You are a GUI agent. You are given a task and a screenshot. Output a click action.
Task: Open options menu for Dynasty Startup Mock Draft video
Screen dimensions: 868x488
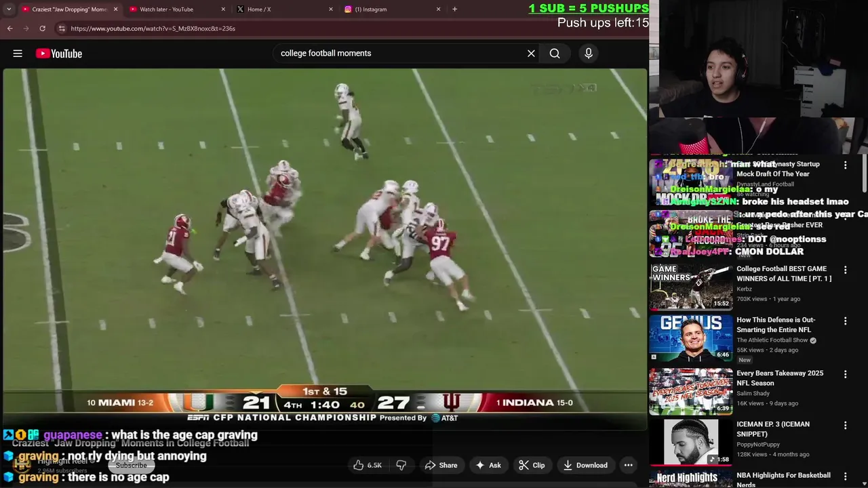pyautogui.click(x=845, y=165)
